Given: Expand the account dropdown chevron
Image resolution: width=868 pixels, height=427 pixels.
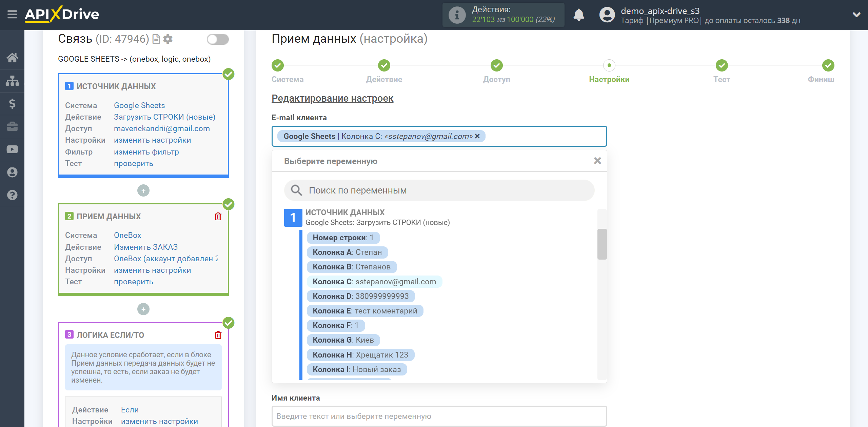Looking at the screenshot, I should pyautogui.click(x=856, y=15).
